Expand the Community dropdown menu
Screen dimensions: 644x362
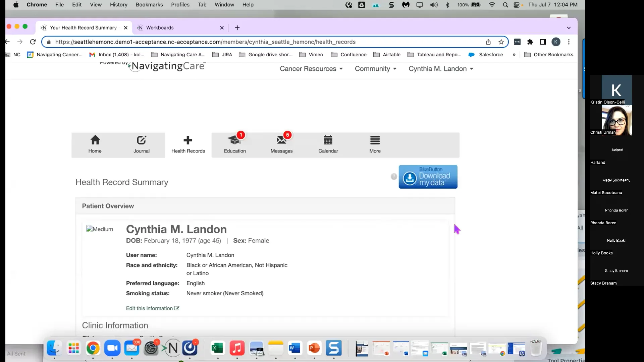(x=375, y=69)
